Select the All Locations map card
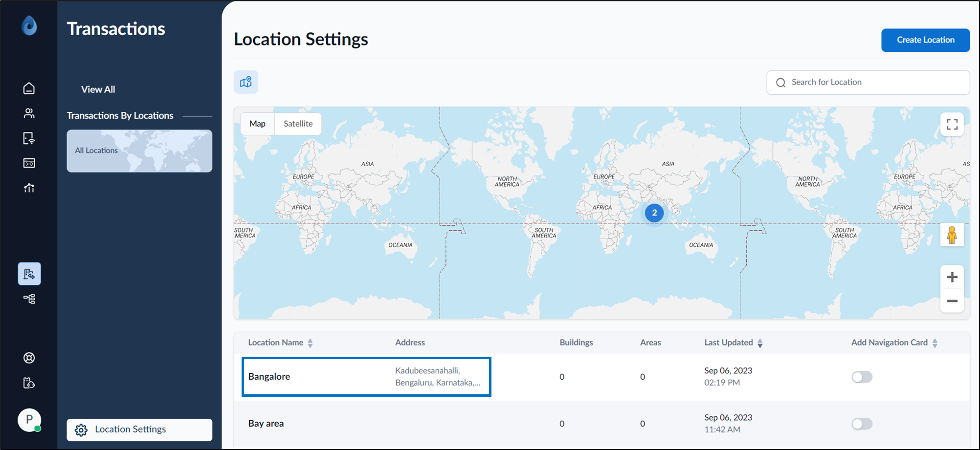This screenshot has width=980, height=450. pyautogui.click(x=139, y=150)
